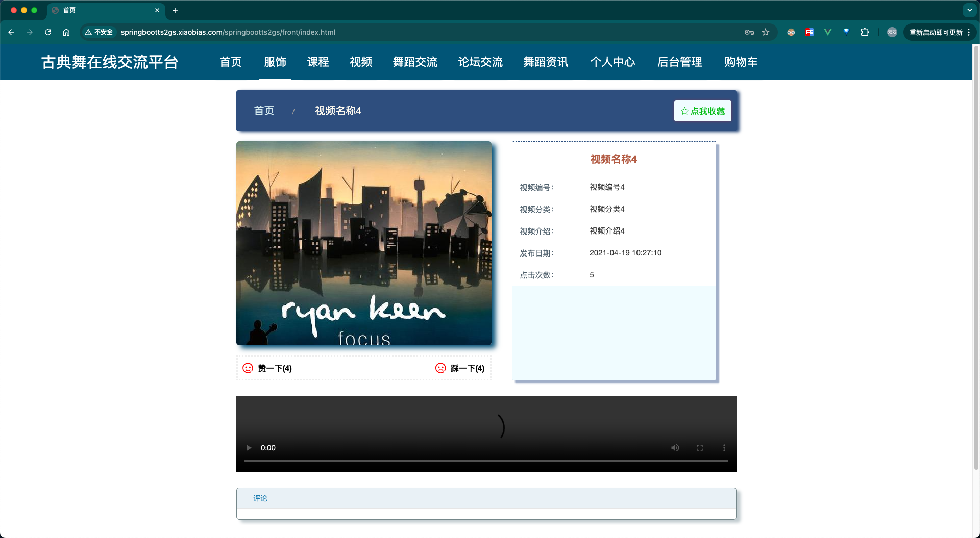Open the 论坛交流 navigation item
This screenshot has width=980, height=538.
pyautogui.click(x=480, y=62)
